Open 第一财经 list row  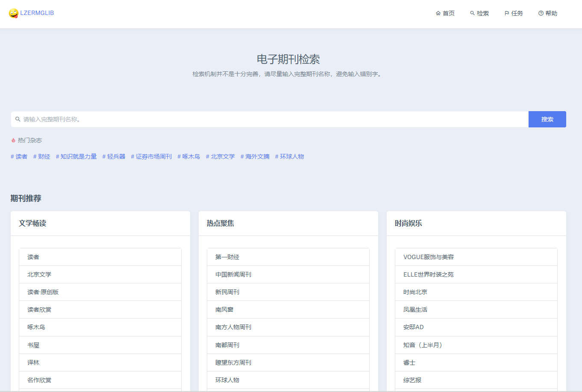click(288, 257)
